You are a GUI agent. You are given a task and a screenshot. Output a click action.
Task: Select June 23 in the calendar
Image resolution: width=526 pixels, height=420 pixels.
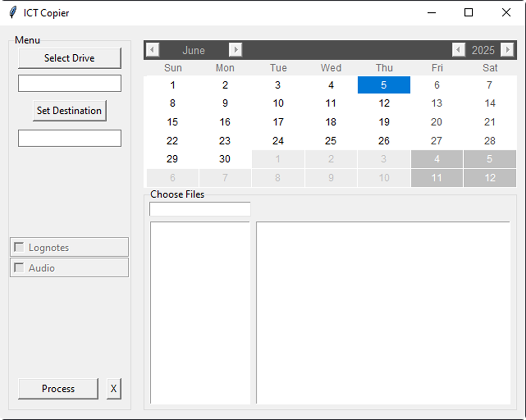click(x=225, y=141)
